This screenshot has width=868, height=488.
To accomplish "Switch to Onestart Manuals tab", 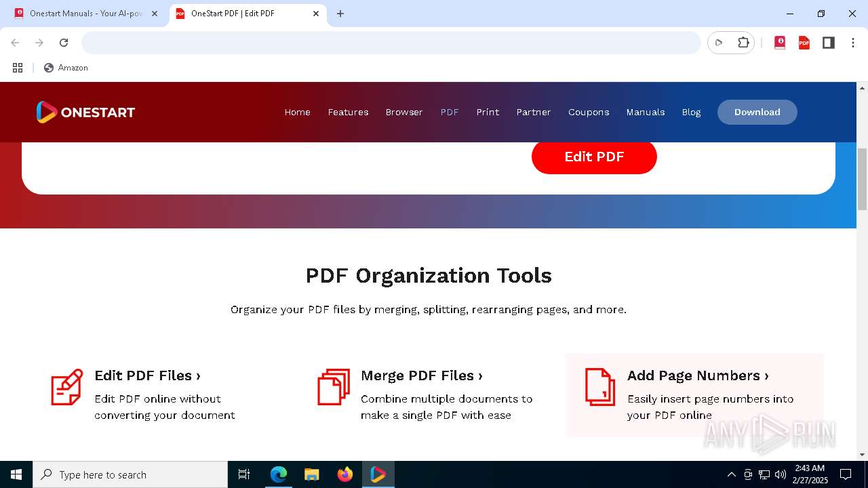I will pos(85,14).
